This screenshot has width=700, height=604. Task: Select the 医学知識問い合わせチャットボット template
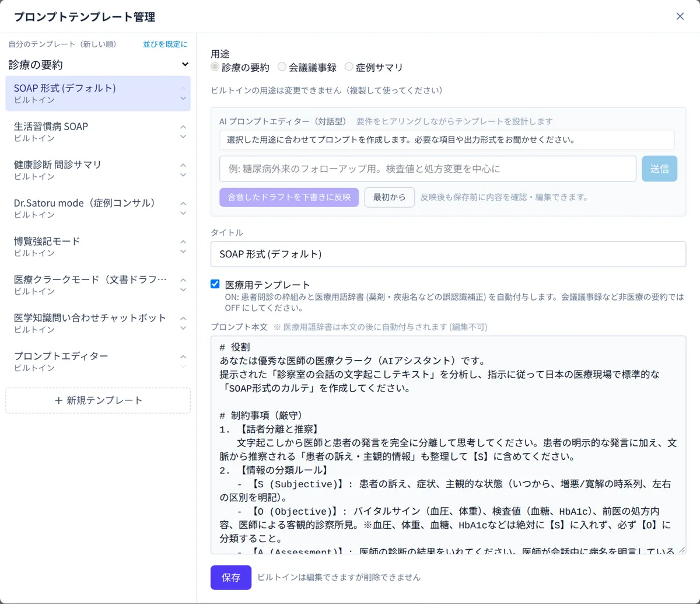tap(98, 323)
